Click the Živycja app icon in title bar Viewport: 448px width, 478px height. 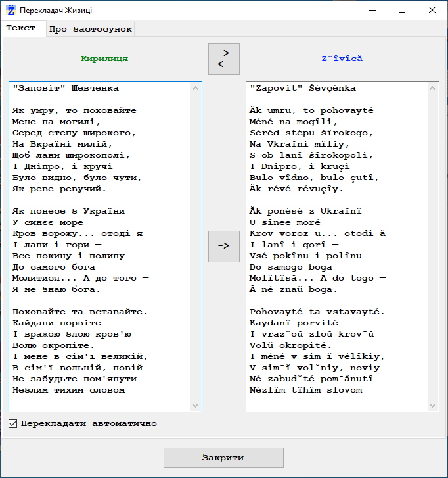pos(10,10)
